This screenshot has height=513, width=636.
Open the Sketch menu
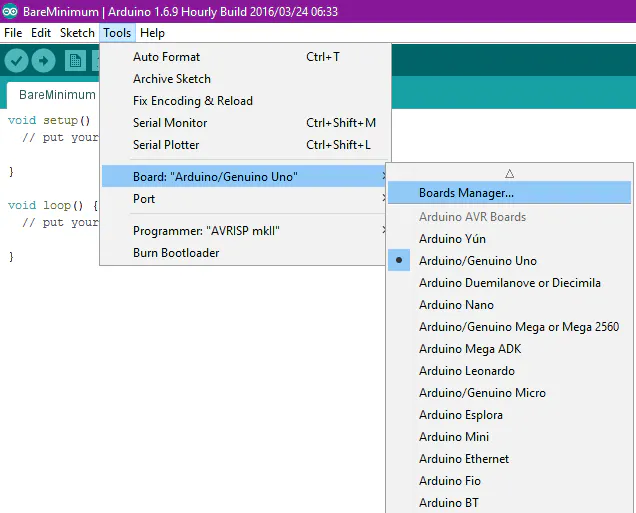click(x=77, y=33)
